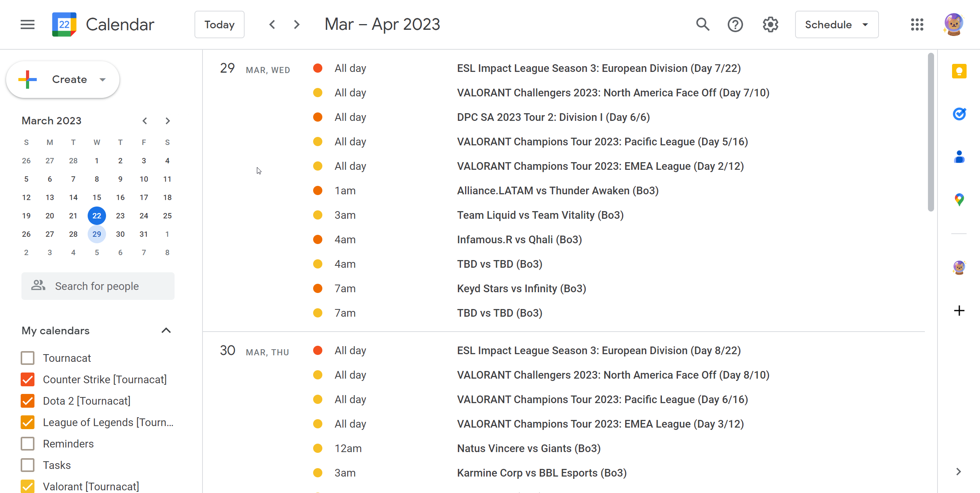Open the Create button dropdown arrow
This screenshot has height=493, width=980.
[102, 80]
